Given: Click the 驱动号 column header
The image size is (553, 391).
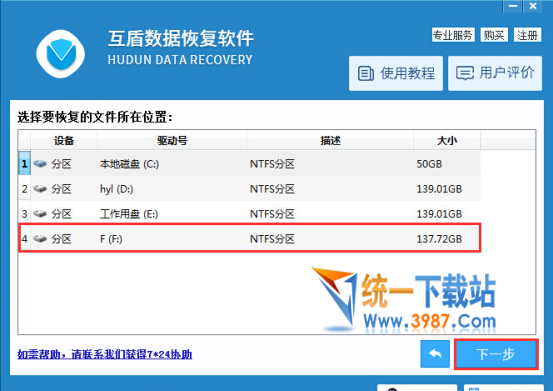Looking at the screenshot, I should pyautogui.click(x=172, y=141).
